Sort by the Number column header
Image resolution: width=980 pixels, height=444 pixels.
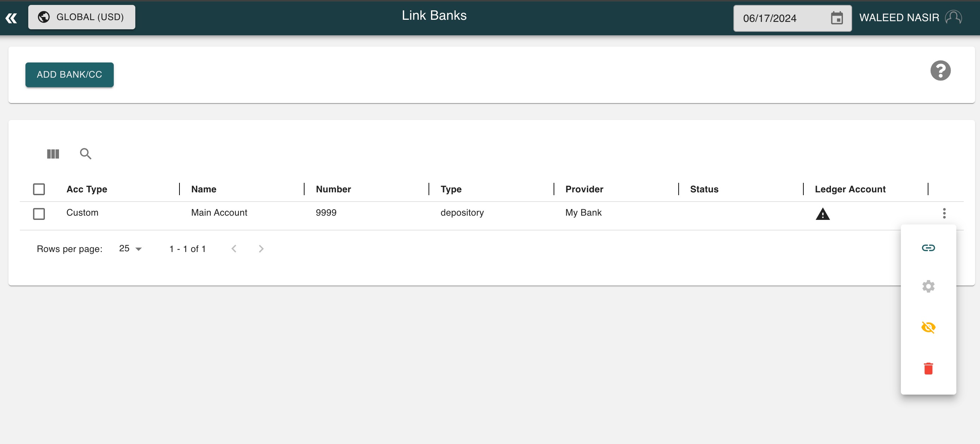[333, 189]
